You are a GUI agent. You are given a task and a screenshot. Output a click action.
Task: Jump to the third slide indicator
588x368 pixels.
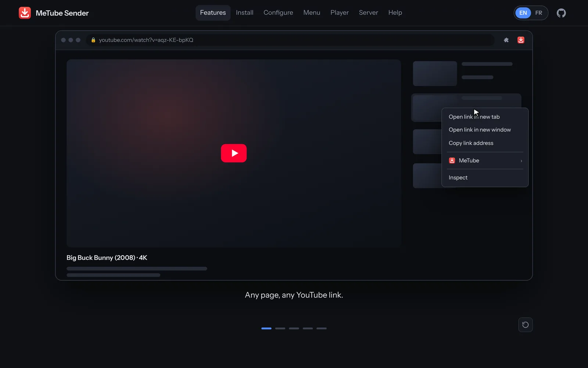coord(294,328)
